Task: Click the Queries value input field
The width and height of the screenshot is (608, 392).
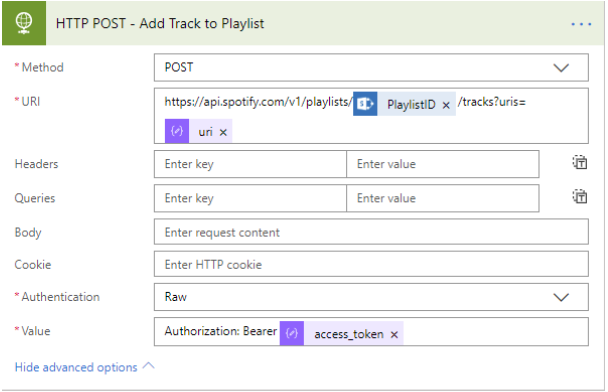Action: click(442, 198)
